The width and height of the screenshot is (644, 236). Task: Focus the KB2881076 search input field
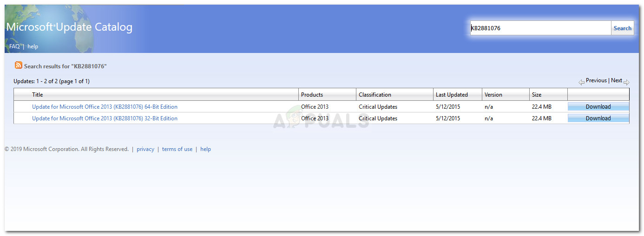[541, 28]
